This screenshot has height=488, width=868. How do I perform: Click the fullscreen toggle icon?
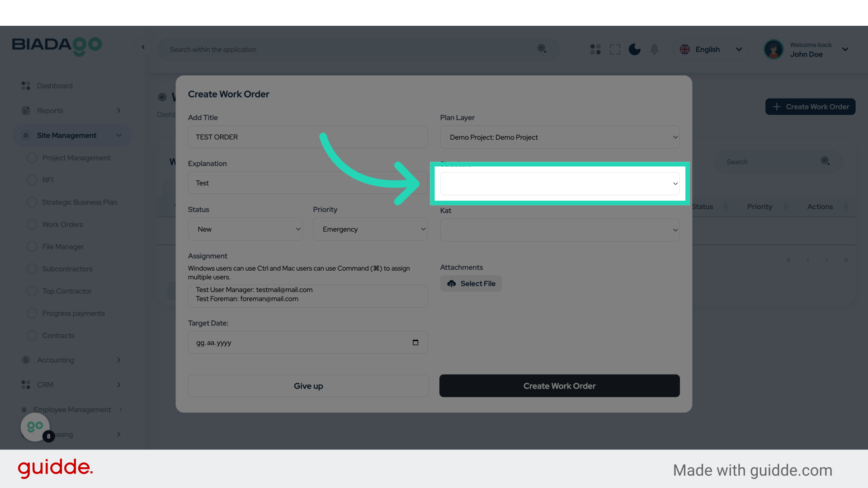point(615,49)
